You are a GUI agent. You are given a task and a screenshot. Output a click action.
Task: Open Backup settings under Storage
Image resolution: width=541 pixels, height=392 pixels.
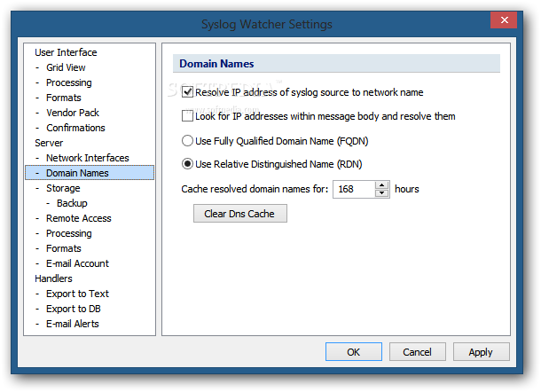pyautogui.click(x=72, y=203)
